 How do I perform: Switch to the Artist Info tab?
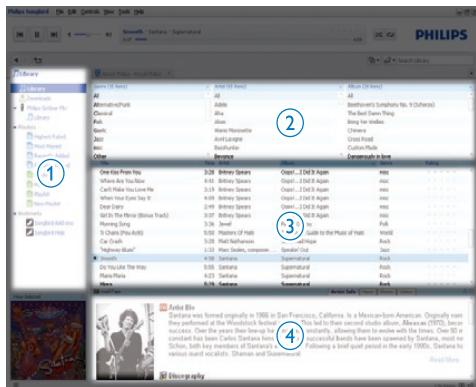tap(343, 292)
